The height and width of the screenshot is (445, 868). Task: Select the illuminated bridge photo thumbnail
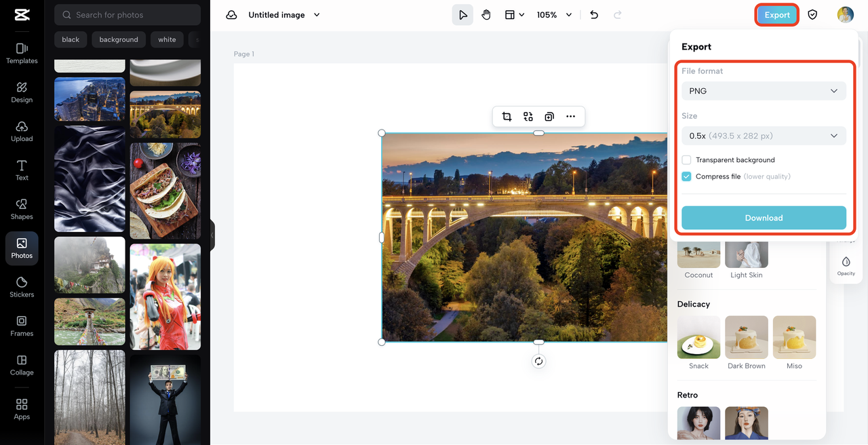[x=165, y=115]
